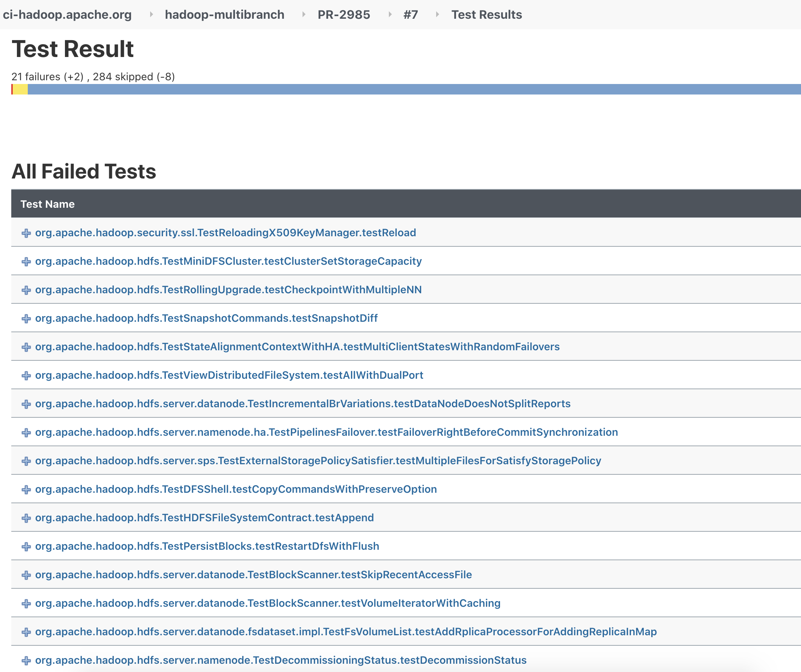Open dropdown arrow after PR-2985 breadcrumb
This screenshot has width=801, height=672.
click(x=390, y=15)
